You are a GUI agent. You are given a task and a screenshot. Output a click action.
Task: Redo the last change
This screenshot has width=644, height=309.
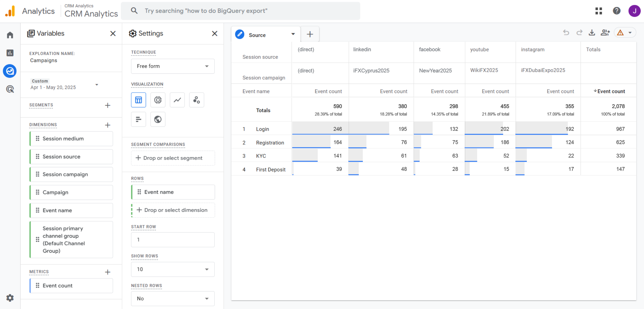pyautogui.click(x=579, y=33)
